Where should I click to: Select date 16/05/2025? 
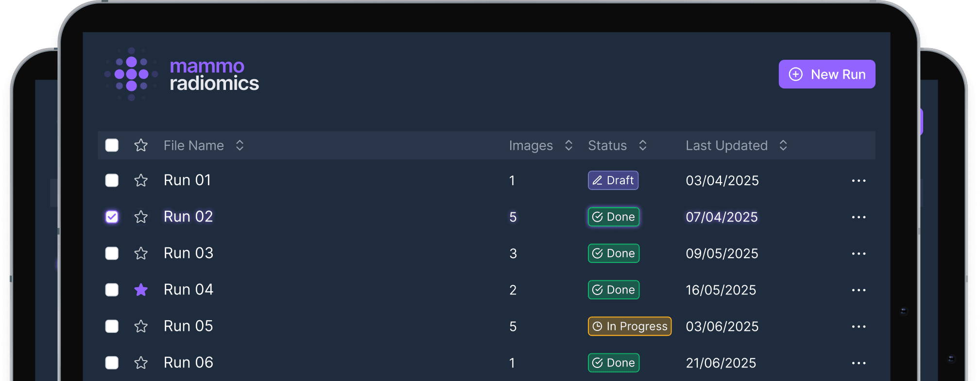click(x=721, y=290)
